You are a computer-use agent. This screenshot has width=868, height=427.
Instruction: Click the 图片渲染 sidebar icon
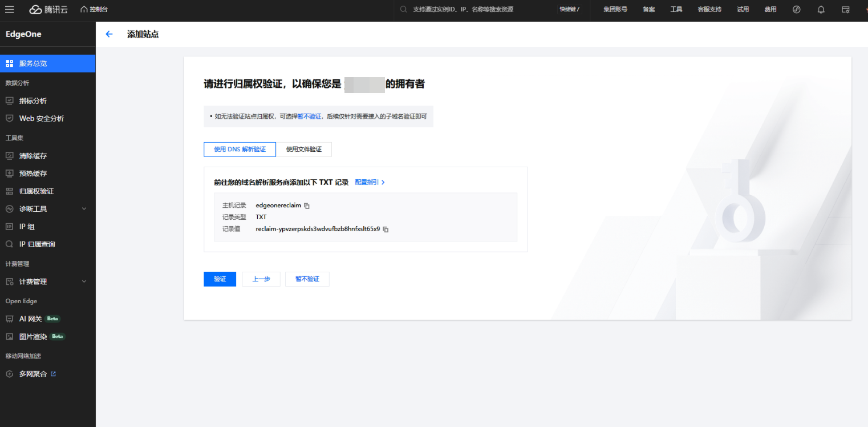point(9,336)
